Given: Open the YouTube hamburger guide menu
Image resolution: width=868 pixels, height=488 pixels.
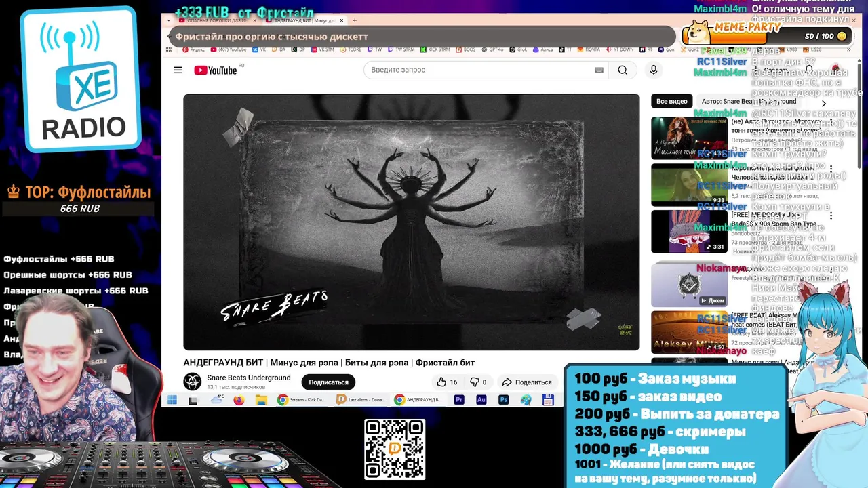Looking at the screenshot, I should coord(178,70).
